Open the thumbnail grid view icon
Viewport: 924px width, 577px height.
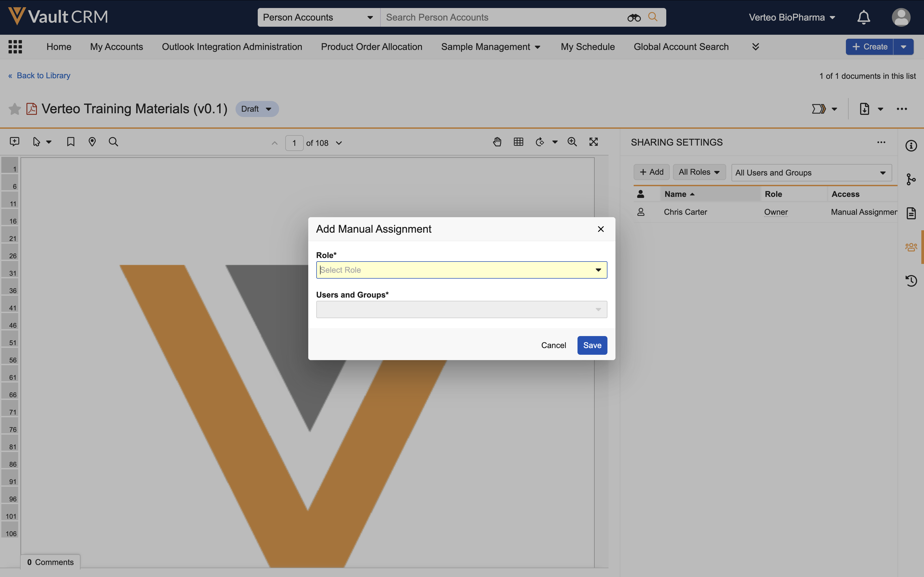point(518,142)
